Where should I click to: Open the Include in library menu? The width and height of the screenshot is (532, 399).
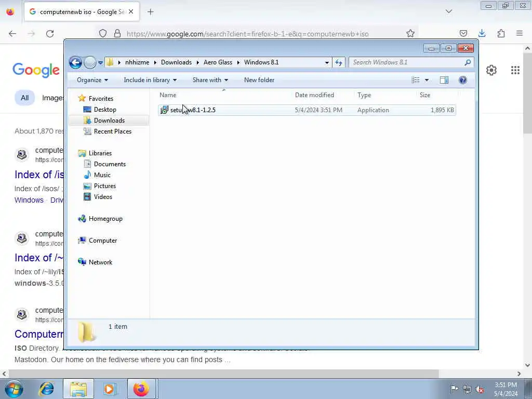pyautogui.click(x=150, y=80)
